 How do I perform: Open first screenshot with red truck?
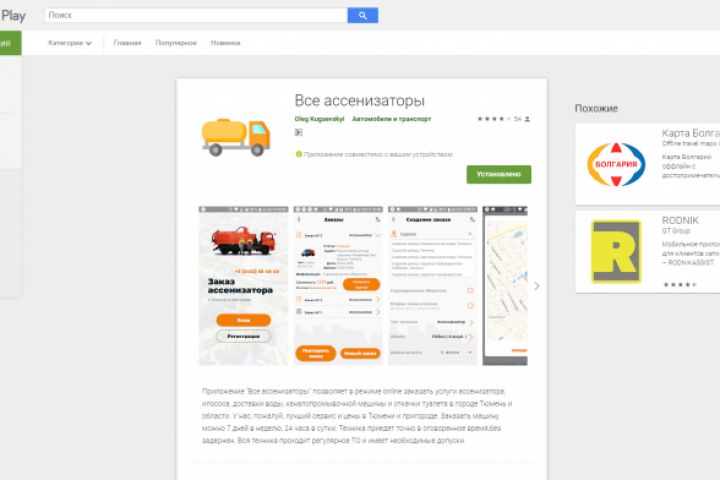pos(243,286)
